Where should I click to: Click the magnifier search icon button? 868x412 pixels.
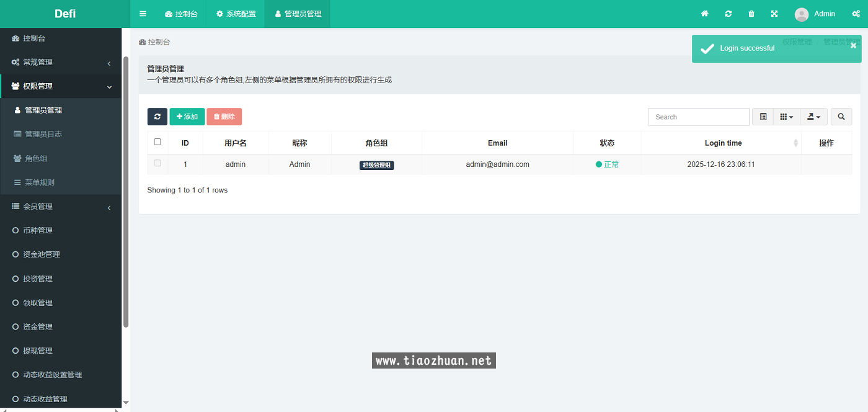click(841, 117)
